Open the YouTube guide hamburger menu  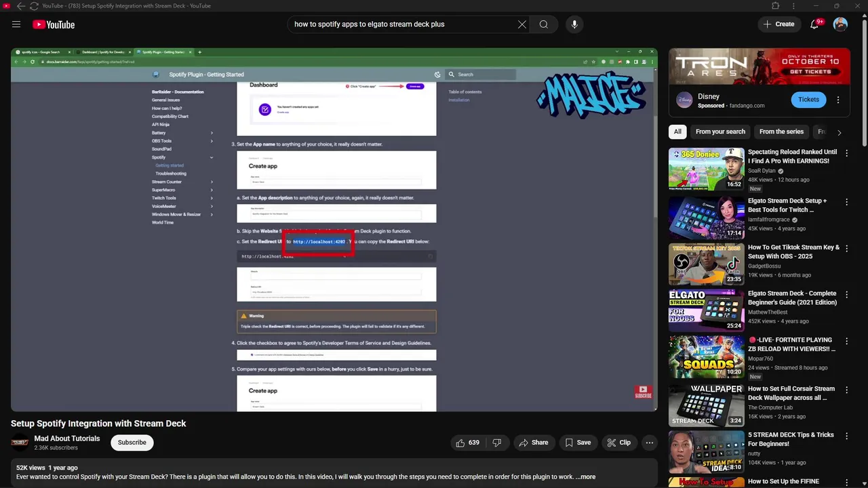pos(16,24)
